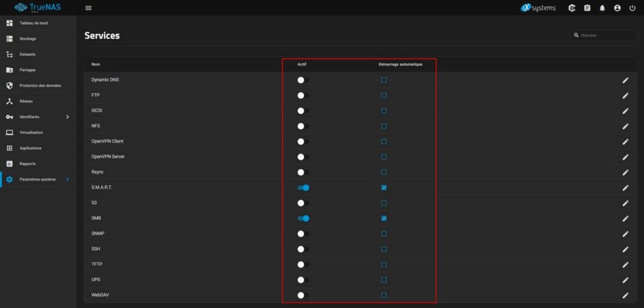Enable the SSH service toggle
The width and height of the screenshot is (644, 308).
(x=303, y=249)
